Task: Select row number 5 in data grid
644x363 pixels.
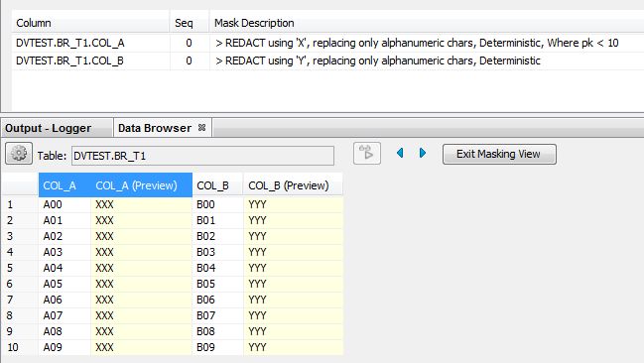Action: tap(20, 268)
